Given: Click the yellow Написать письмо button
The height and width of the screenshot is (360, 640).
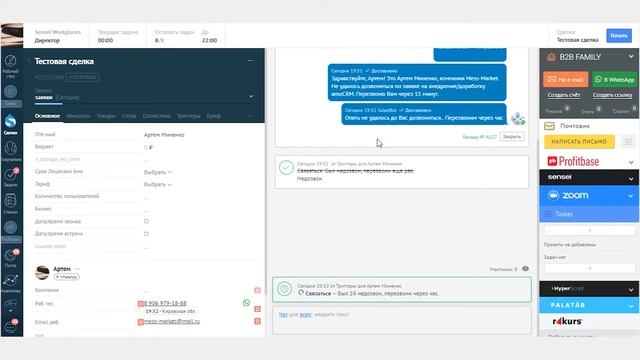Looking at the screenshot, I should click(x=579, y=142).
